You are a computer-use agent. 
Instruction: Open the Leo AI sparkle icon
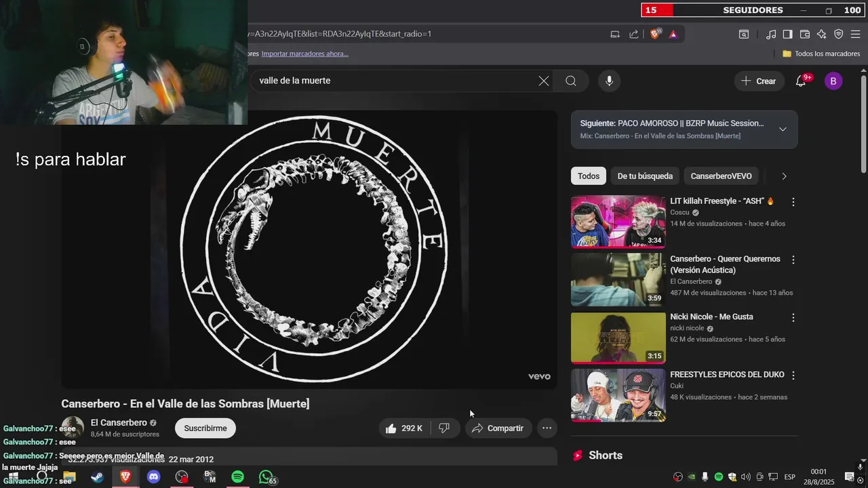tap(821, 34)
